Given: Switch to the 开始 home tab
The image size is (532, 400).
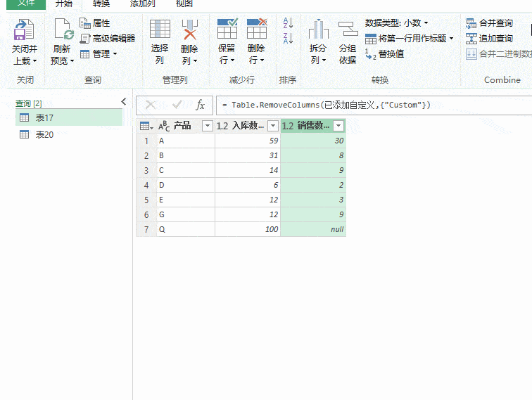Looking at the screenshot, I should 64,4.
